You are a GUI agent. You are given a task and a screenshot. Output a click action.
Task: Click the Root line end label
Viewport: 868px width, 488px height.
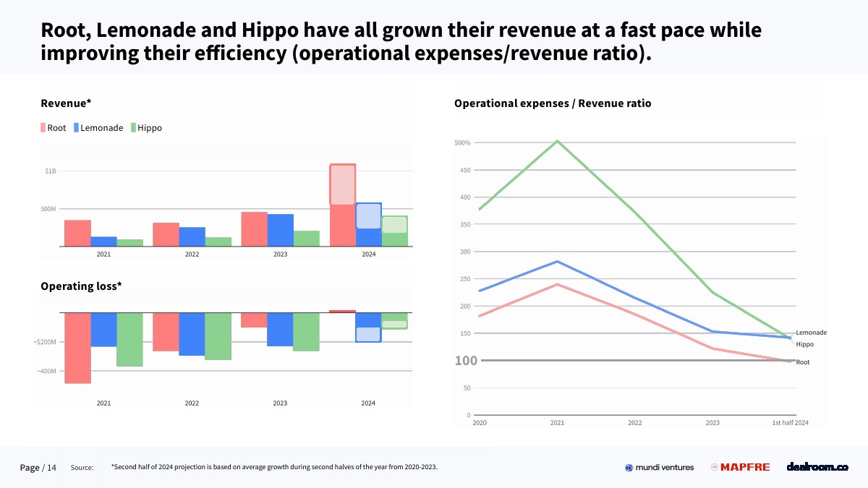coord(803,362)
